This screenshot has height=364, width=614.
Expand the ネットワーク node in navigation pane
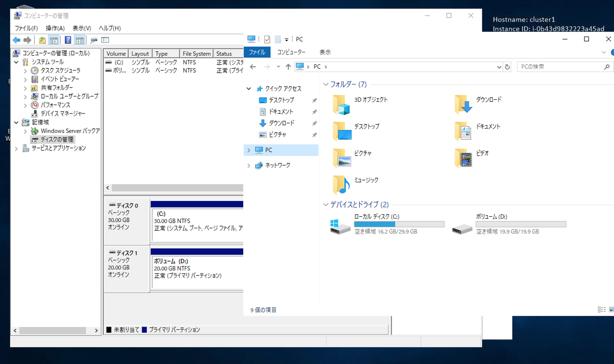pos(249,165)
